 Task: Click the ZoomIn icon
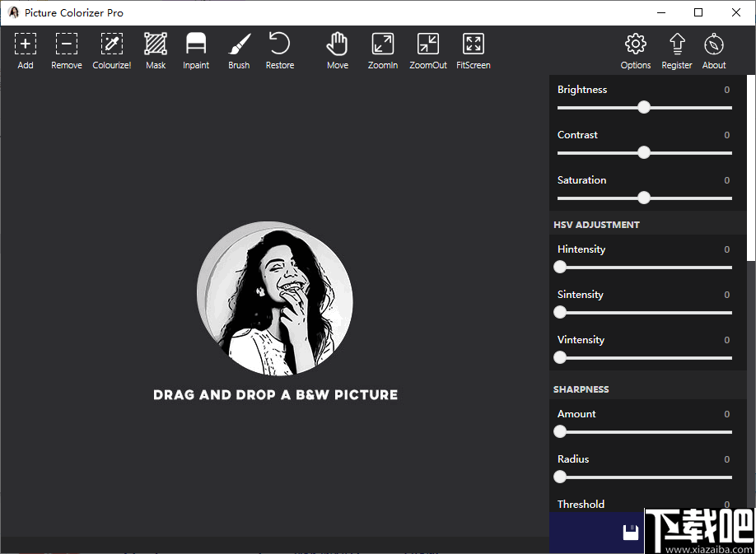coord(382,44)
